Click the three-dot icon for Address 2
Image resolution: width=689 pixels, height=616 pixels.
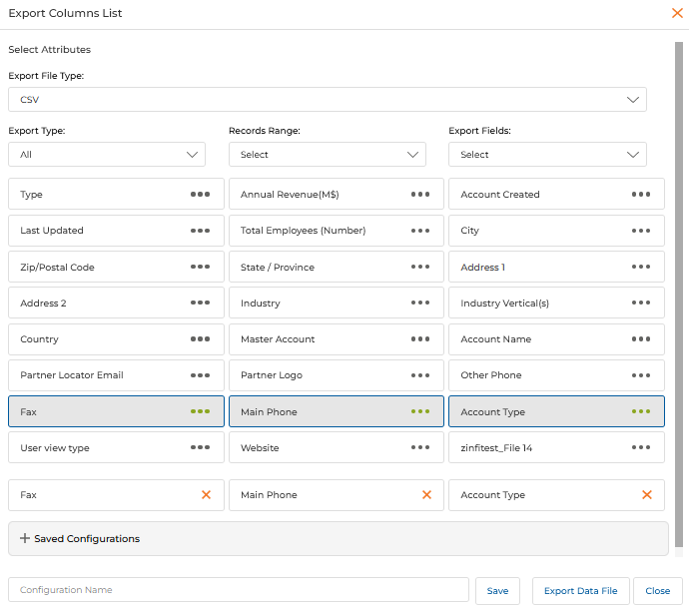tap(200, 303)
